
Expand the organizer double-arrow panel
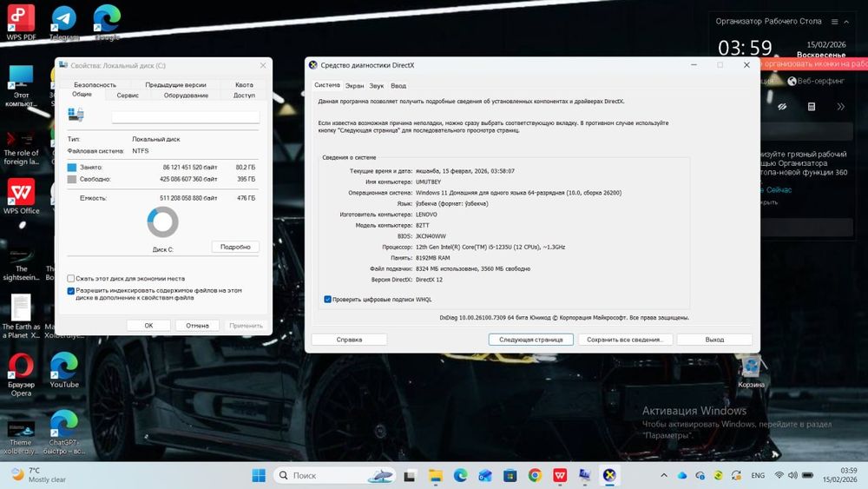[840, 106]
